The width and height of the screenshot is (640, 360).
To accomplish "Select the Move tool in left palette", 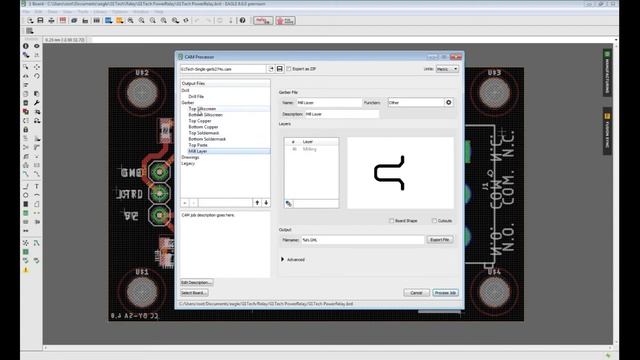I will coord(37,67).
